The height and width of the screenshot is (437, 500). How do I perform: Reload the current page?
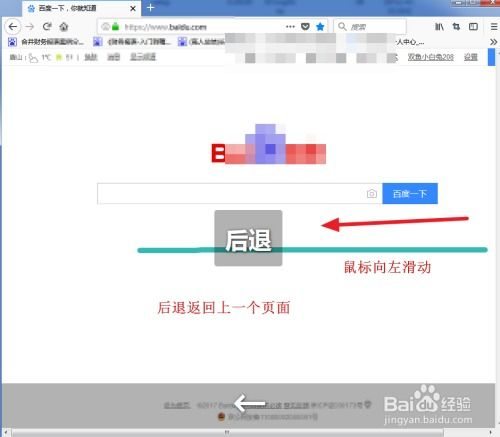click(47, 26)
